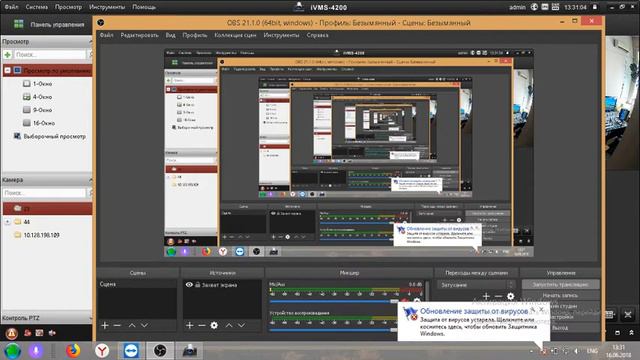
Task: Open Mic/Aux settings gear in mixer
Action: pyautogui.click(x=417, y=301)
